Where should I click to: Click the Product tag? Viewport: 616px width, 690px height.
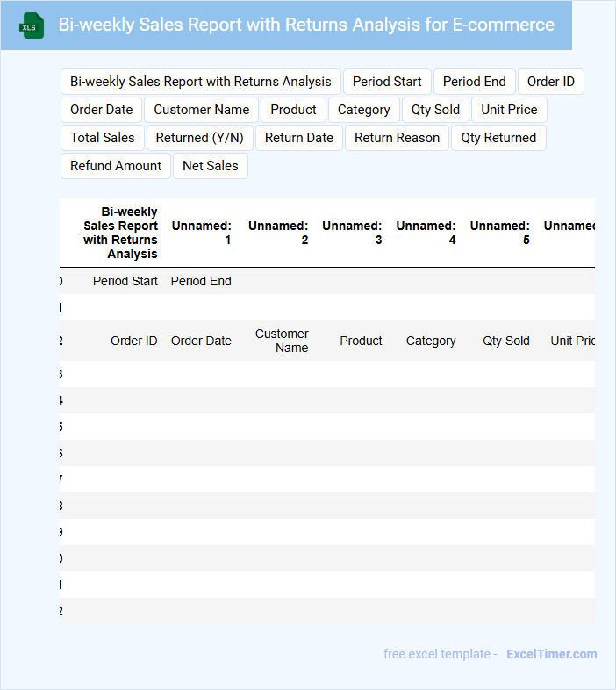293,110
